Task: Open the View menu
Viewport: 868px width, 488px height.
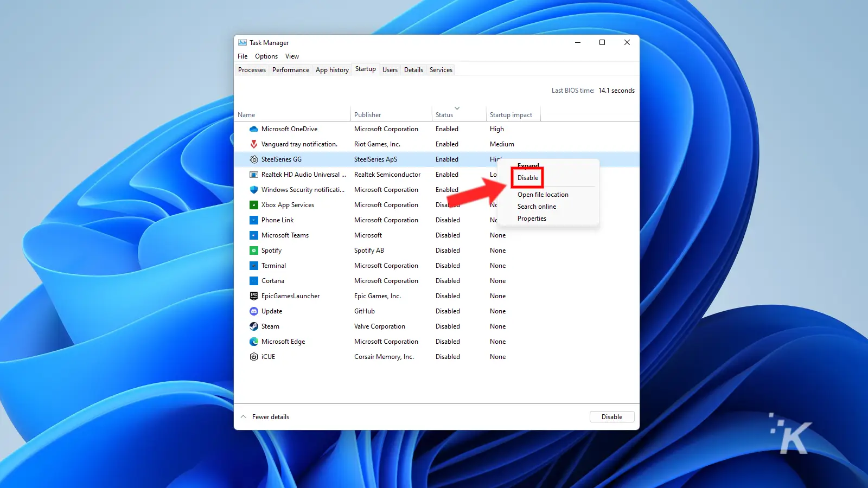Action: [x=292, y=56]
